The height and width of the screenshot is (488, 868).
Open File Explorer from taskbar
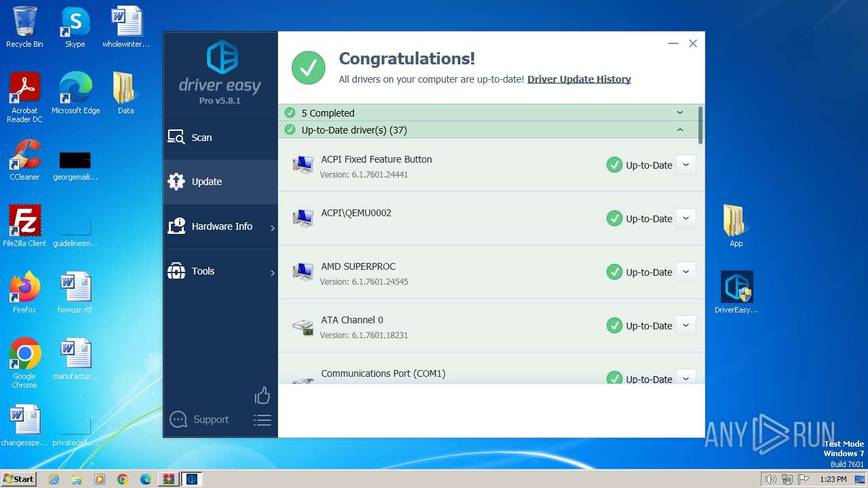click(77, 479)
